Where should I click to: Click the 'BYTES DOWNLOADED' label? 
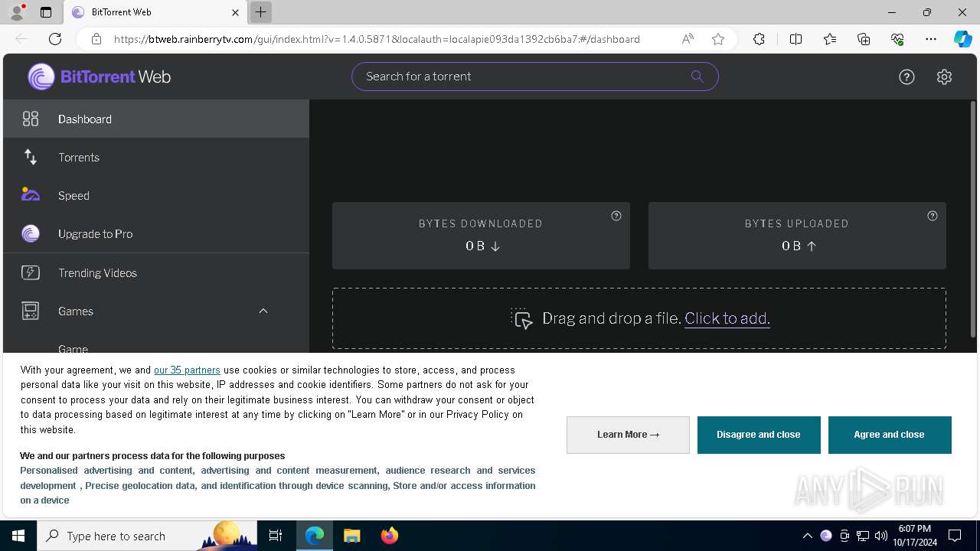(x=481, y=223)
